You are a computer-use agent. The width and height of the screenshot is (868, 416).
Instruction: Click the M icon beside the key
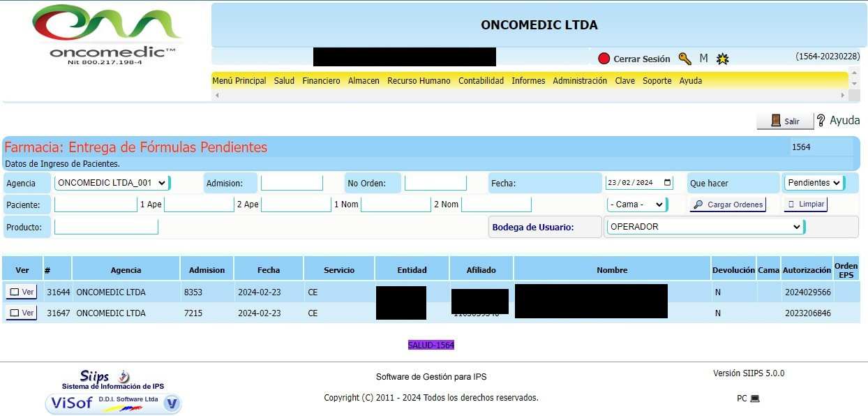[x=703, y=59]
